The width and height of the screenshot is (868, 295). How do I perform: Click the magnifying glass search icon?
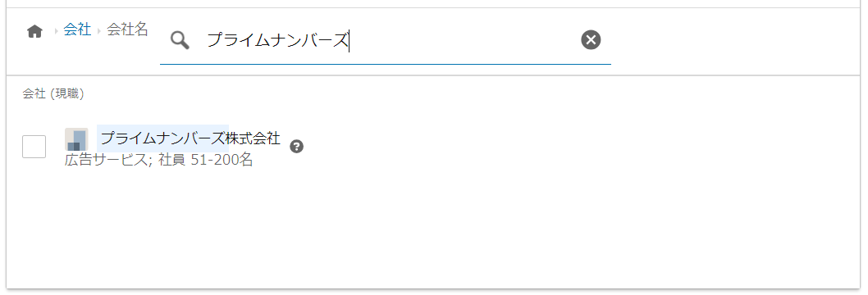point(180,40)
